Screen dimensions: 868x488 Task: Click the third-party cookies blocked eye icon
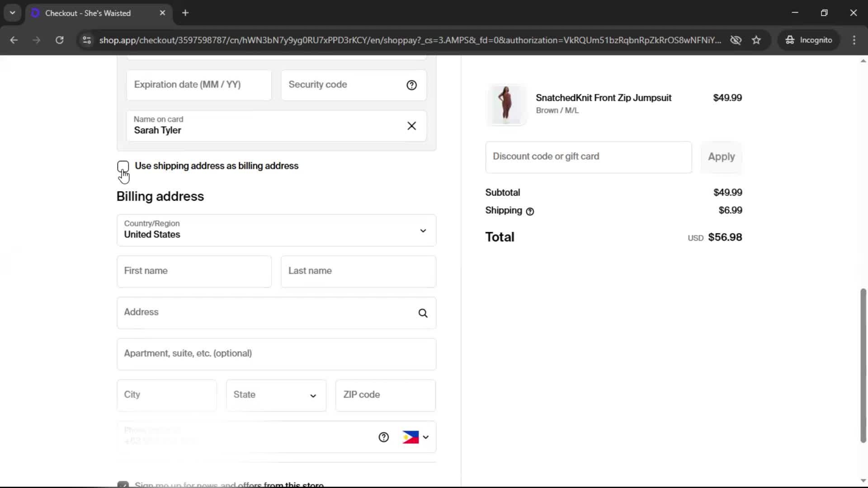tap(736, 40)
